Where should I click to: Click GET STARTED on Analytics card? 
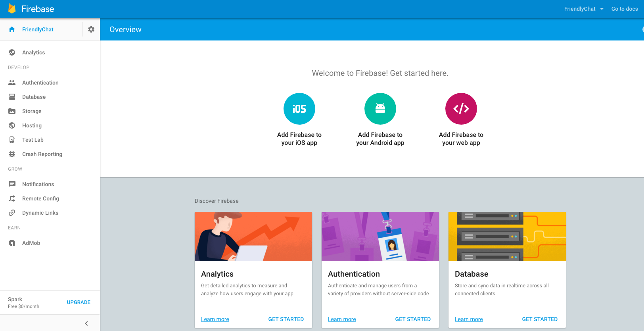click(286, 319)
